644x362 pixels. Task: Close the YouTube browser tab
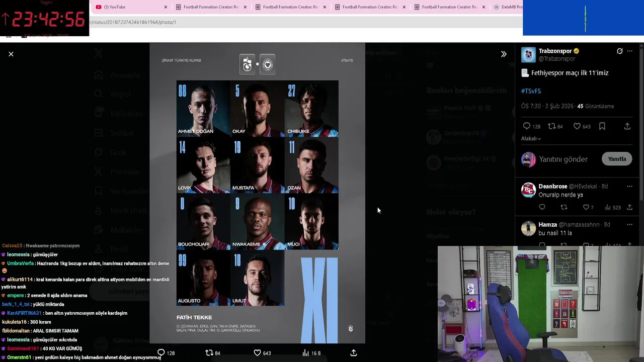click(166, 7)
